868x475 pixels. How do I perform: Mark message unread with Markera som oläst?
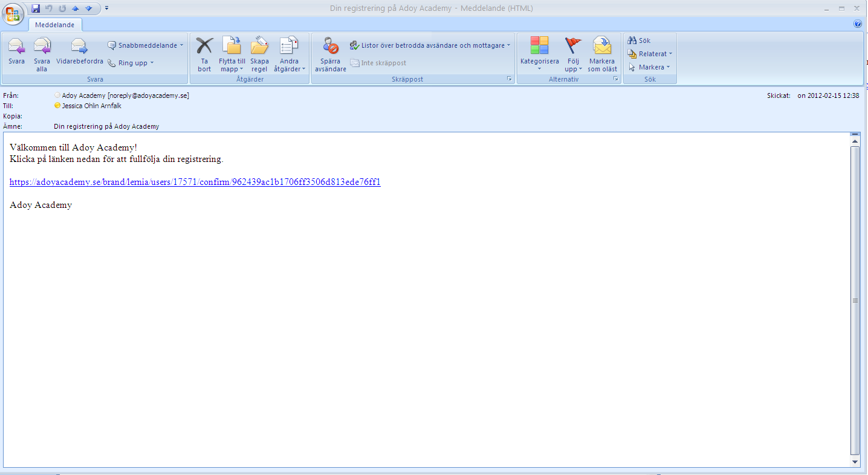pos(603,54)
